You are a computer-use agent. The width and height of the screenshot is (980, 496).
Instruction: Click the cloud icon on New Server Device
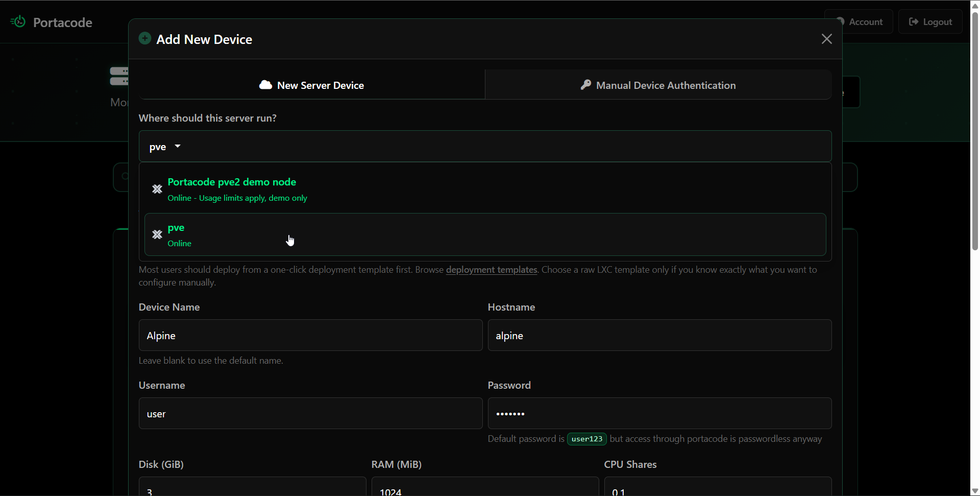coord(266,85)
